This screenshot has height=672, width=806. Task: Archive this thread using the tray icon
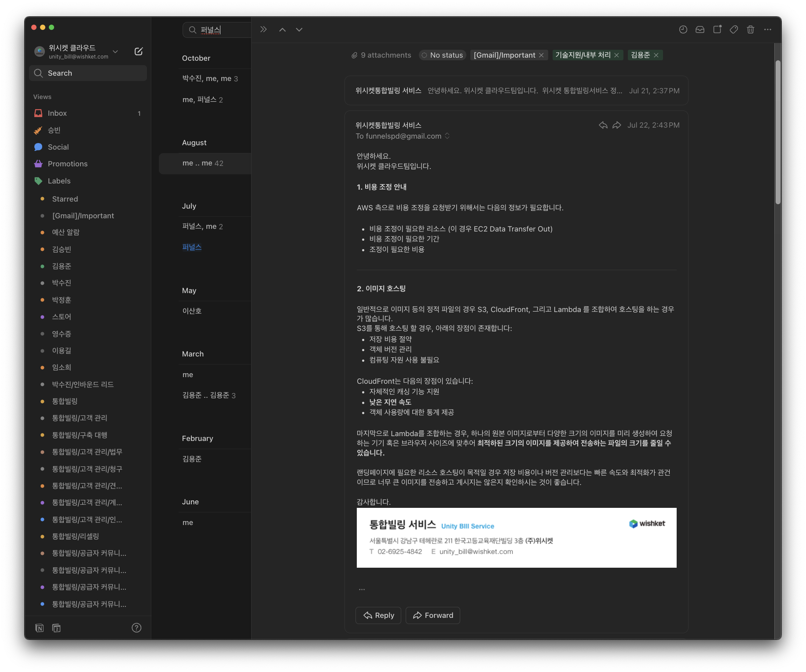(700, 29)
